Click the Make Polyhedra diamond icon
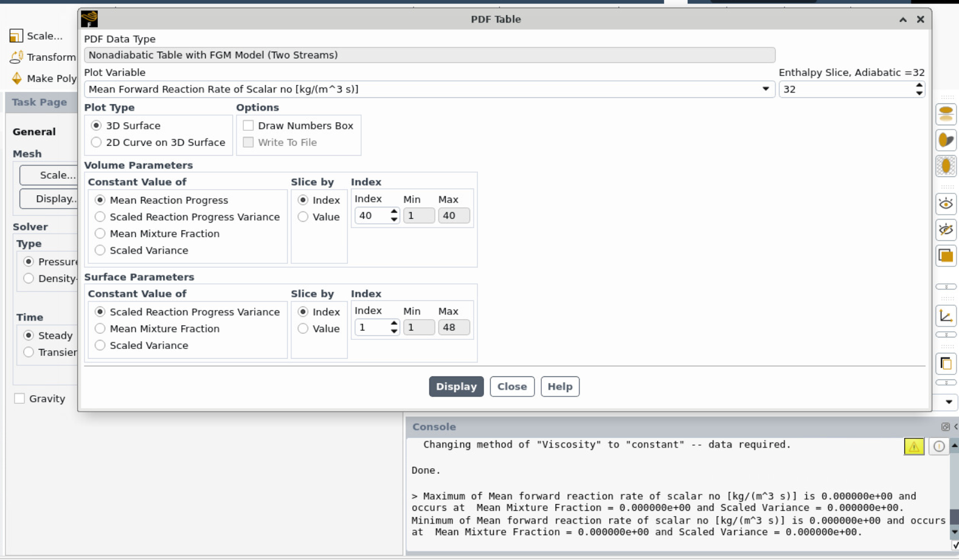This screenshot has height=560, width=959. point(16,78)
